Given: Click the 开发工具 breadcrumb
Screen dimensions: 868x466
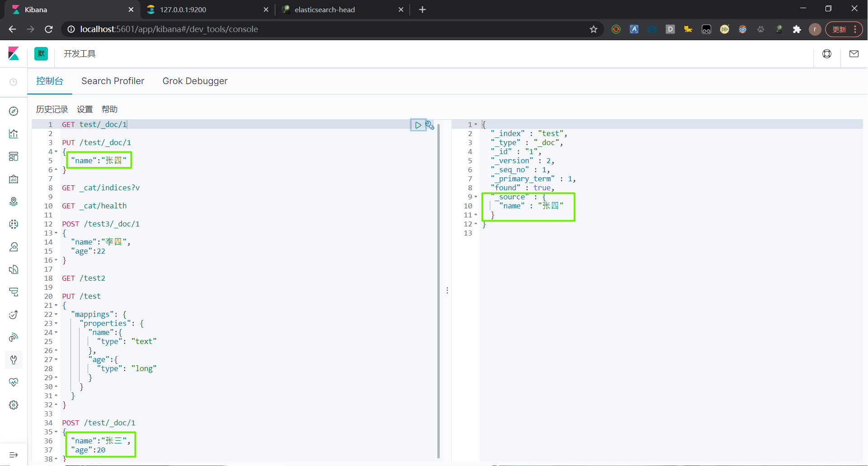Looking at the screenshot, I should [80, 54].
